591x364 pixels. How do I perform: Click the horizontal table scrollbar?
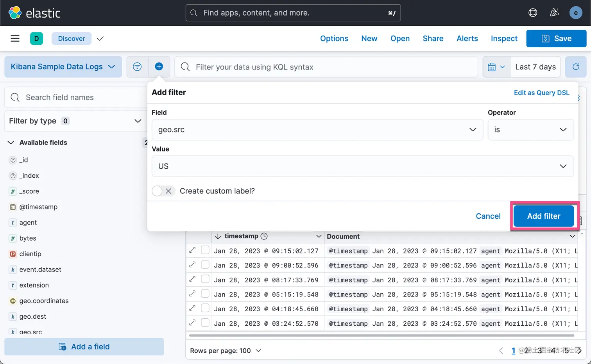381,335
